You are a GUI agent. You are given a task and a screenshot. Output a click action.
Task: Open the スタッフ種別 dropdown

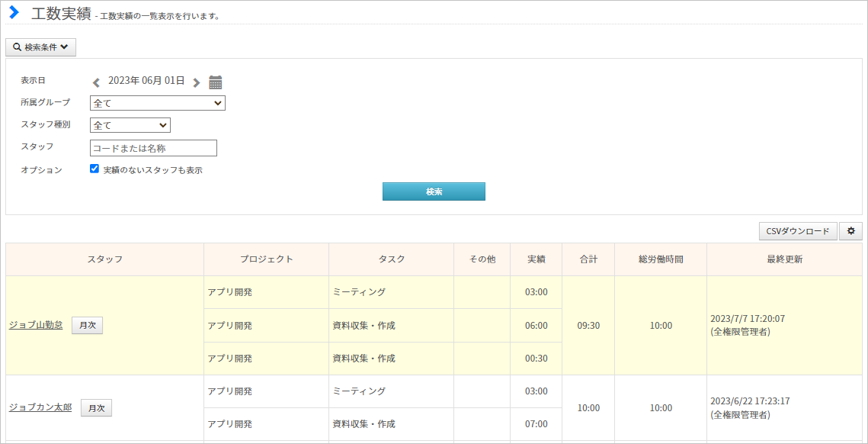pyautogui.click(x=130, y=125)
